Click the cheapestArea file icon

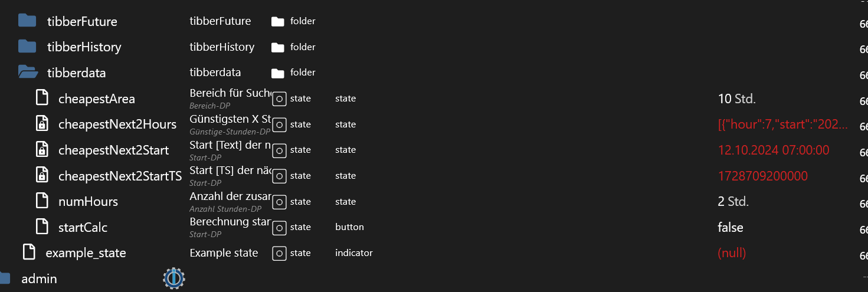(42, 98)
